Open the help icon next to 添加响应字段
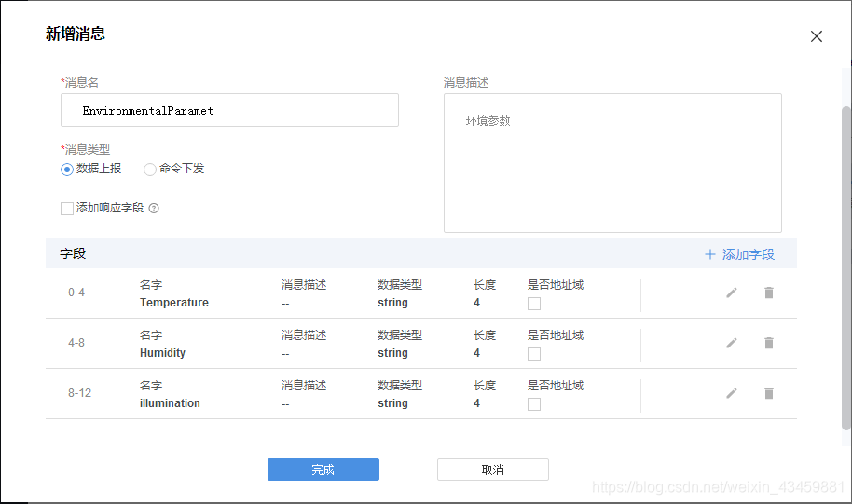Viewport: 852px width, 504px height. click(x=154, y=208)
